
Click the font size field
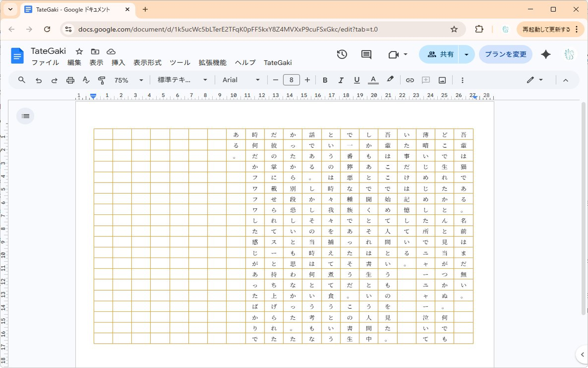(x=292, y=80)
